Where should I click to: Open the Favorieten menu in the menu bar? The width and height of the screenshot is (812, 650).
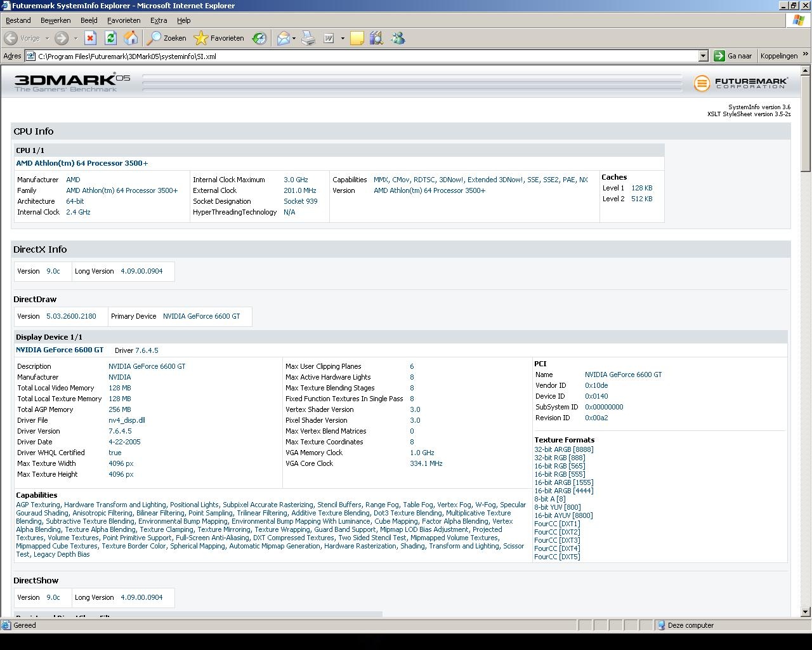pos(124,20)
